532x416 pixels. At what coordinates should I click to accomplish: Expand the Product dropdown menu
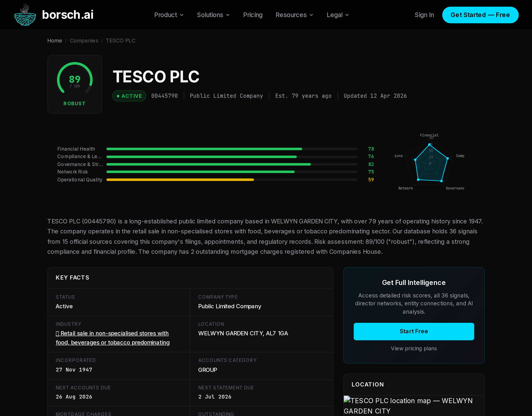click(x=169, y=15)
